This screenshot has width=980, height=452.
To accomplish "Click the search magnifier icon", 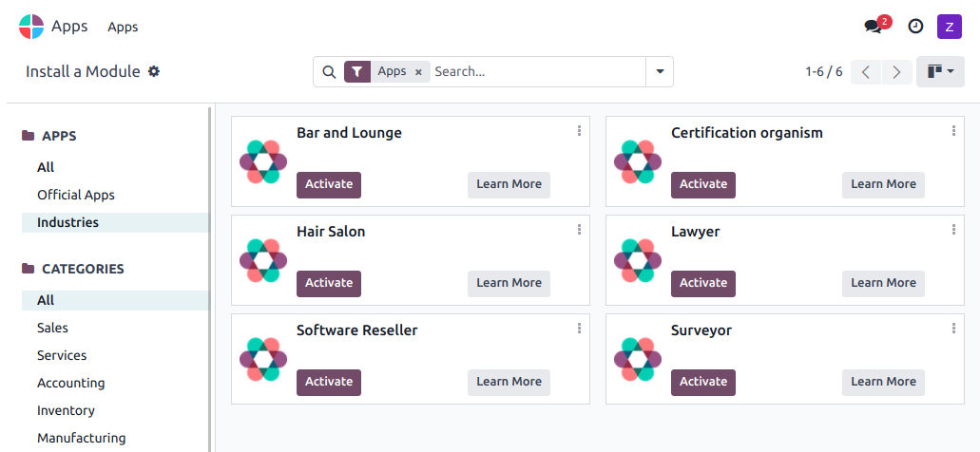I will click(x=329, y=71).
